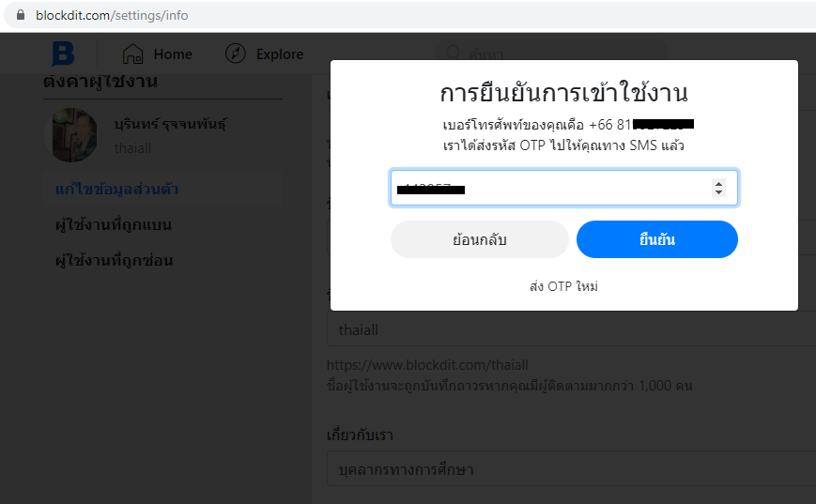This screenshot has height=504, width=816.
Task: Select แก้ไขข้อมูลส่วนตัว in sidebar
Action: 116,190
